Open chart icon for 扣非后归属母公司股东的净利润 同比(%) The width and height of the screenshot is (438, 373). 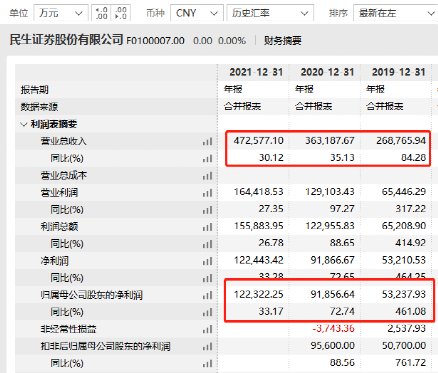207,364
